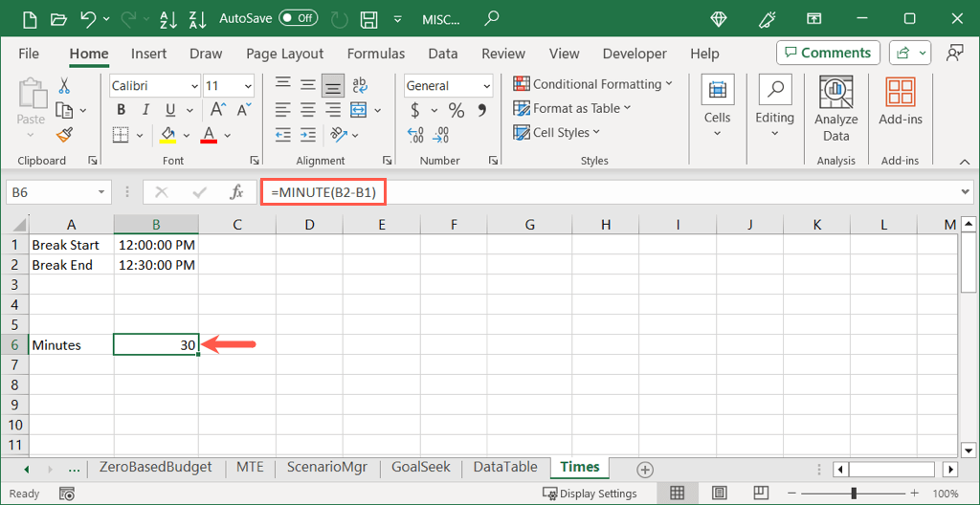
Task: Toggle AutoSave switch on
Action: 299,18
